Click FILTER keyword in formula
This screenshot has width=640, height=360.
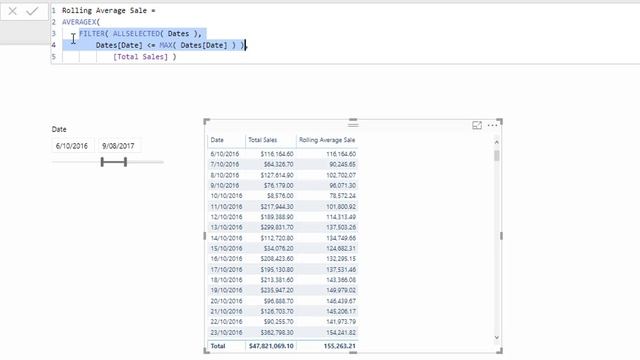coord(92,33)
